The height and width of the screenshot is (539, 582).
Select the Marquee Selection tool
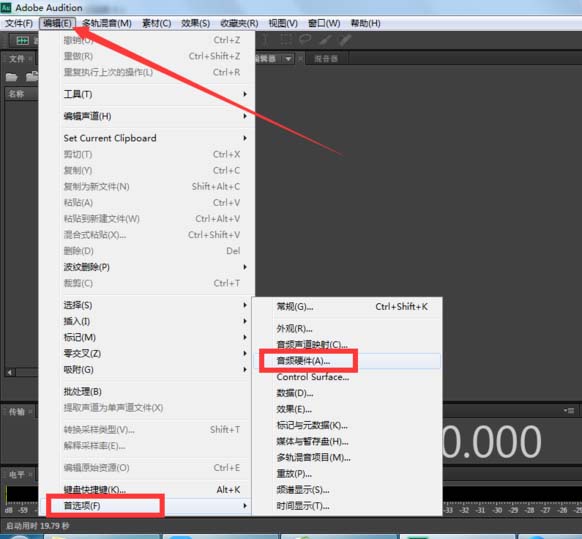286,40
